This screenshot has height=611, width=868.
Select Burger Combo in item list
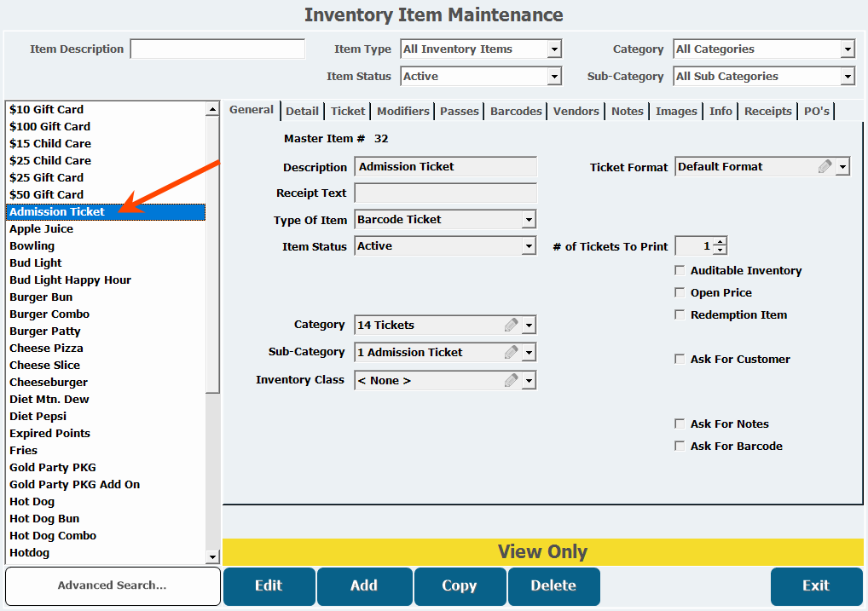(49, 314)
